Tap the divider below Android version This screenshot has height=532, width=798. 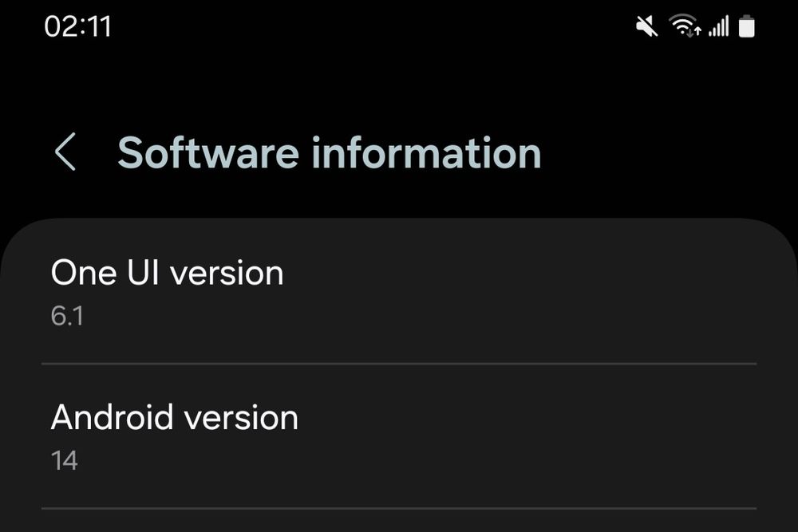click(399, 508)
